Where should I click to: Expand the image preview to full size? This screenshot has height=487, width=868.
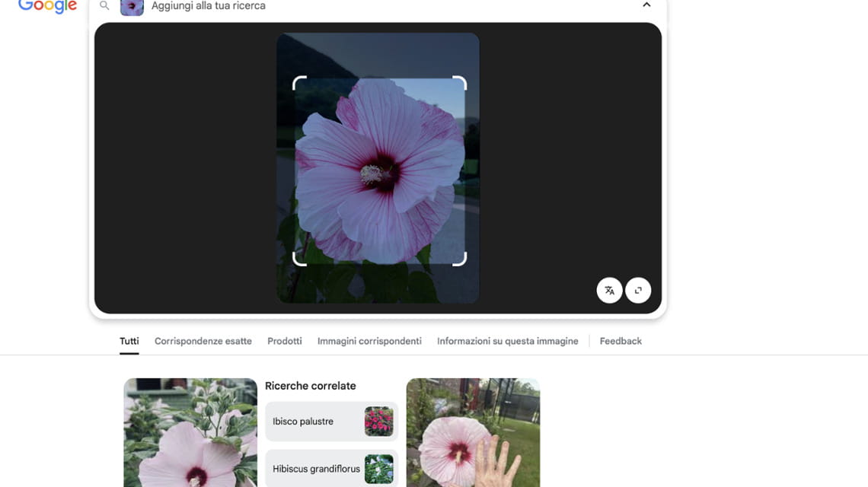tap(638, 290)
